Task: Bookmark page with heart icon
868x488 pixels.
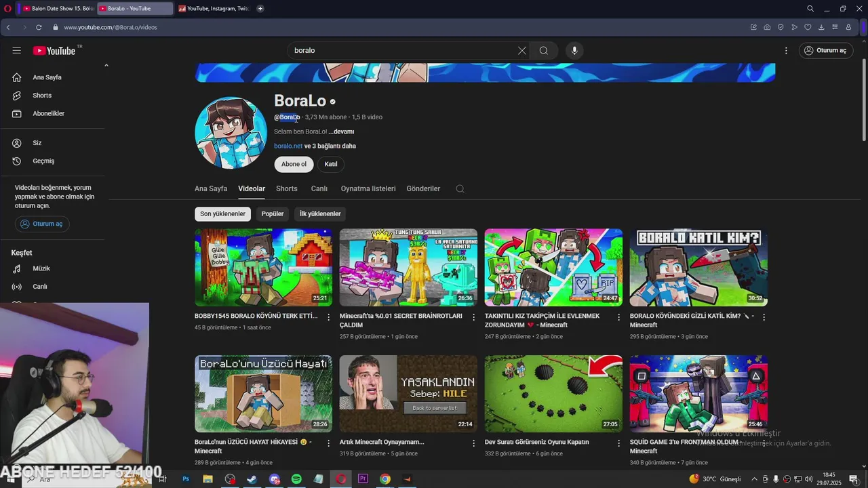Action: 808,27
